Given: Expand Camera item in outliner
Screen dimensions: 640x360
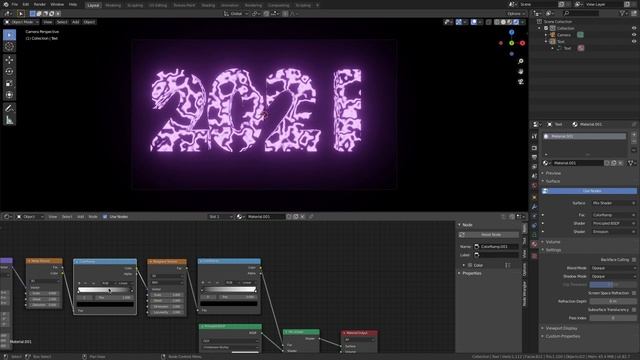Looking at the screenshot, I should [x=546, y=35].
